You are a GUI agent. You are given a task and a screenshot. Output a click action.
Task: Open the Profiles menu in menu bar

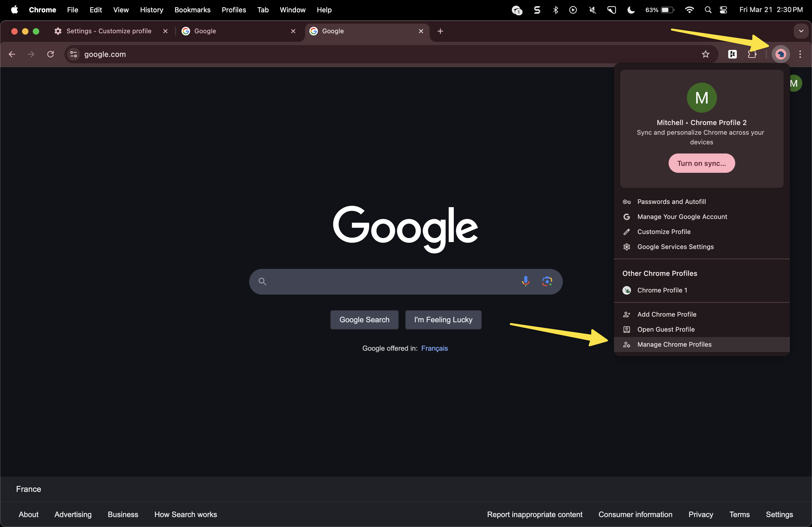click(x=234, y=10)
